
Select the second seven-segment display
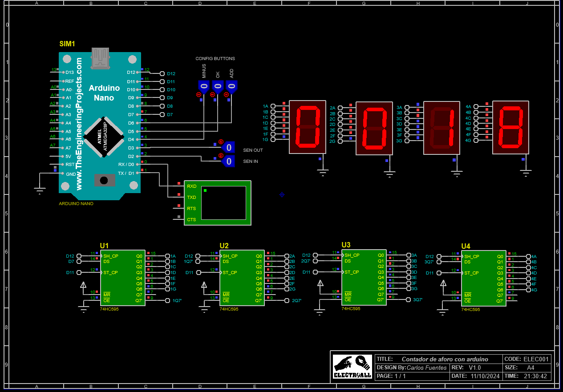[374, 128]
